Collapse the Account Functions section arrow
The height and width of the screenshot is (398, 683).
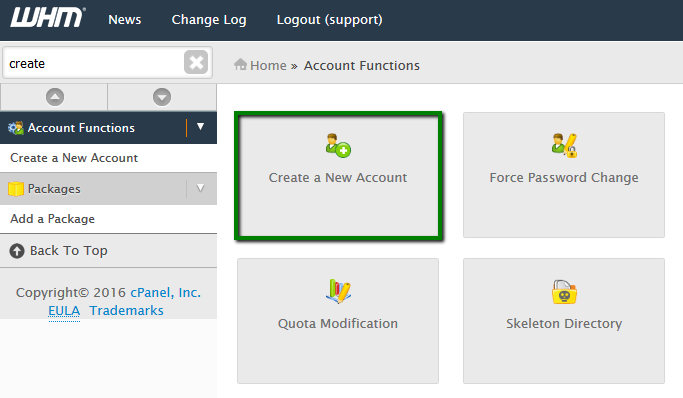pos(200,127)
